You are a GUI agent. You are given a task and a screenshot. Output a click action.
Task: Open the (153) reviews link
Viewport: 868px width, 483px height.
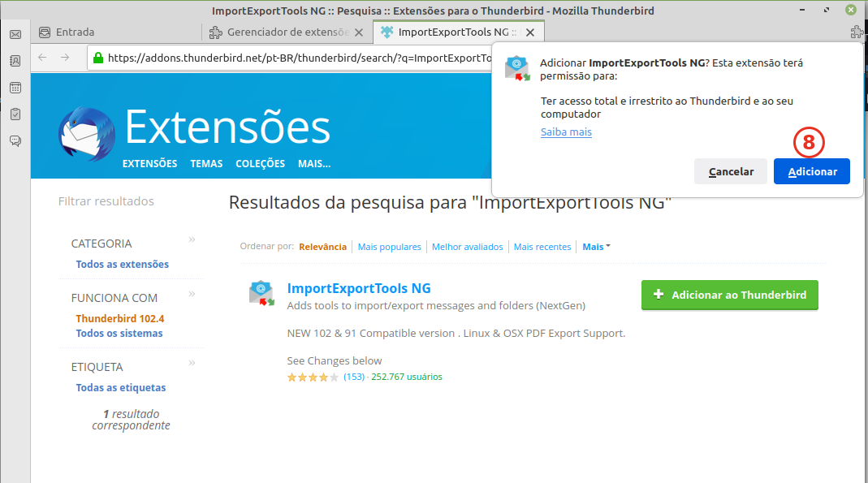[x=354, y=377]
